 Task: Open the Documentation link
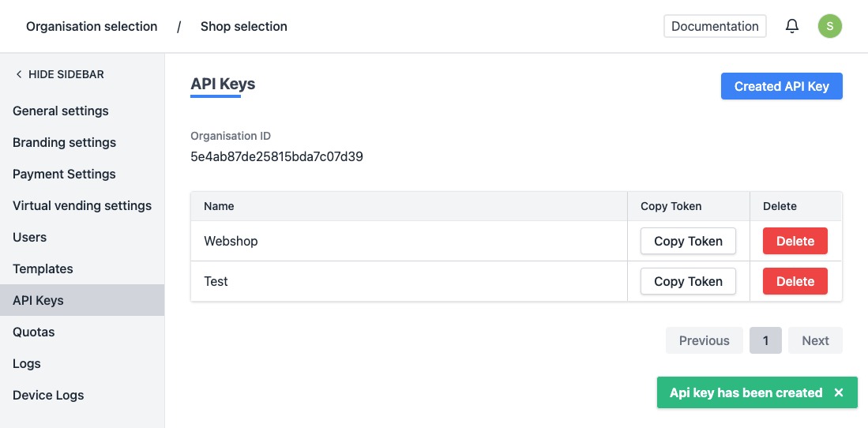pos(715,26)
